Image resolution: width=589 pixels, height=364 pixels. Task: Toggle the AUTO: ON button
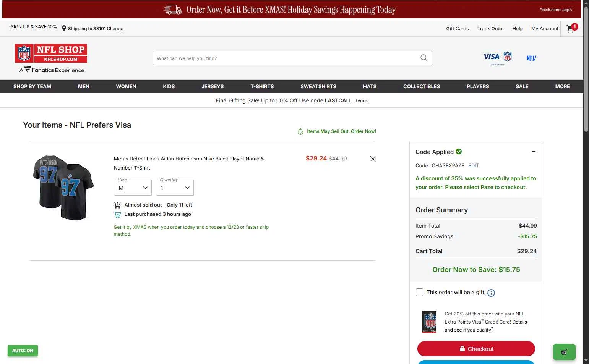click(23, 351)
